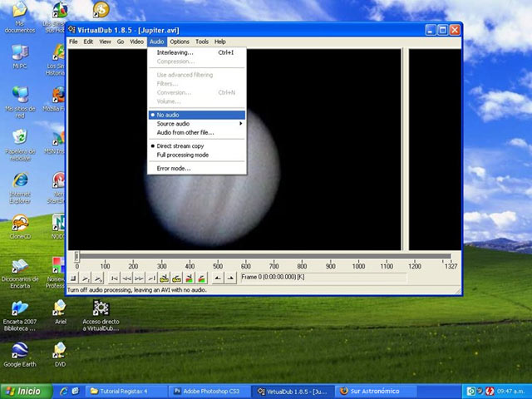Open the Options menu
The height and width of the screenshot is (399, 532).
(x=180, y=42)
